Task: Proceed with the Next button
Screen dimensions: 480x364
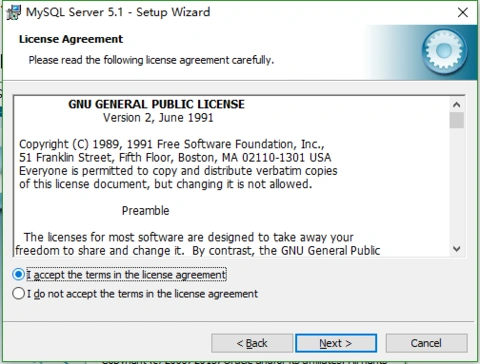Action: [336, 343]
